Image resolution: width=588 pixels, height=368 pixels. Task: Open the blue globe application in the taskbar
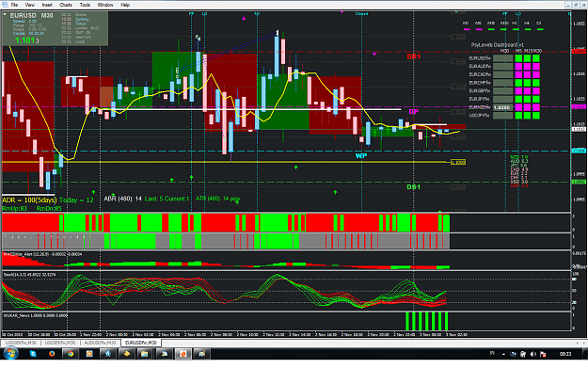pyautogui.click(x=108, y=353)
